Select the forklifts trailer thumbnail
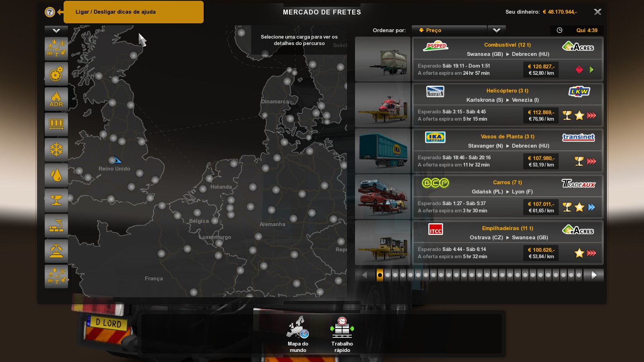 pos(383,243)
